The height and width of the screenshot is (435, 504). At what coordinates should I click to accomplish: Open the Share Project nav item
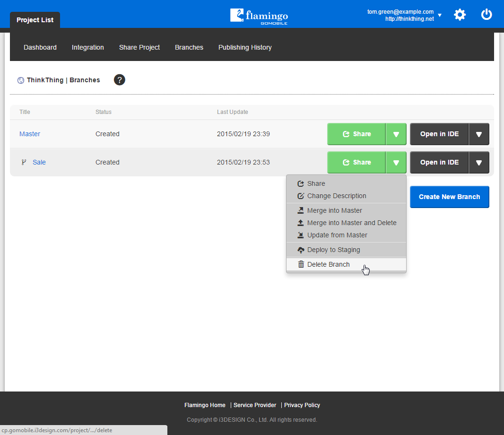pyautogui.click(x=139, y=47)
